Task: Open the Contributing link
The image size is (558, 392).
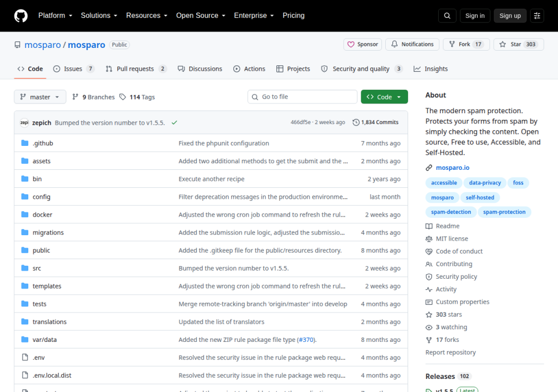Action: pyautogui.click(x=449, y=264)
